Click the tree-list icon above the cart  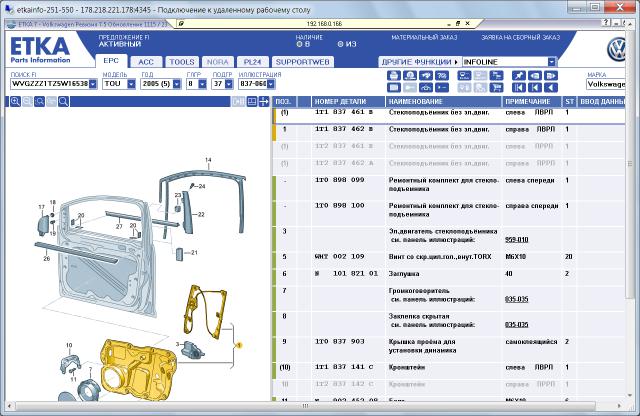[x=496, y=76]
